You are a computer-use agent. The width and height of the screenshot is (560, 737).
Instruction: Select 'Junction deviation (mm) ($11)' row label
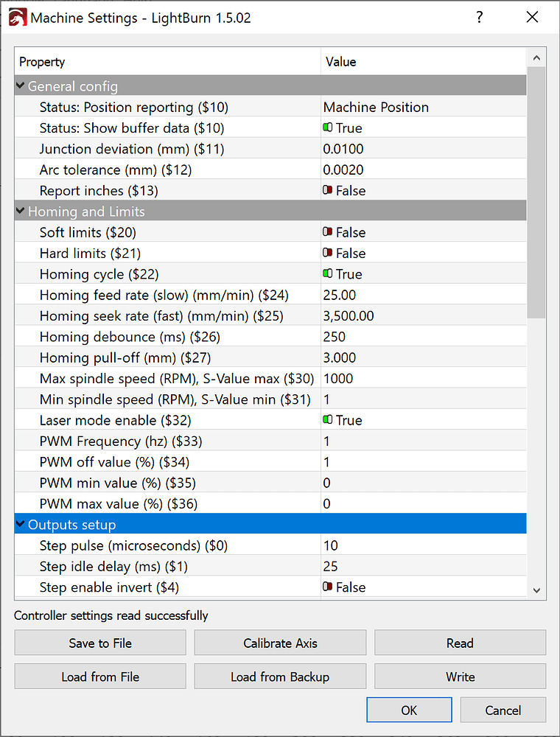point(132,149)
